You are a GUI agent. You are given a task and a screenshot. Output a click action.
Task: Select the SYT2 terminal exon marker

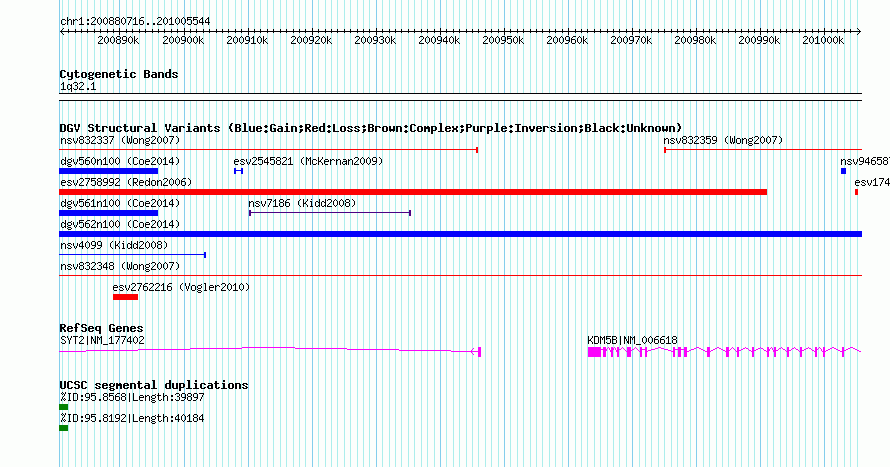click(480, 352)
